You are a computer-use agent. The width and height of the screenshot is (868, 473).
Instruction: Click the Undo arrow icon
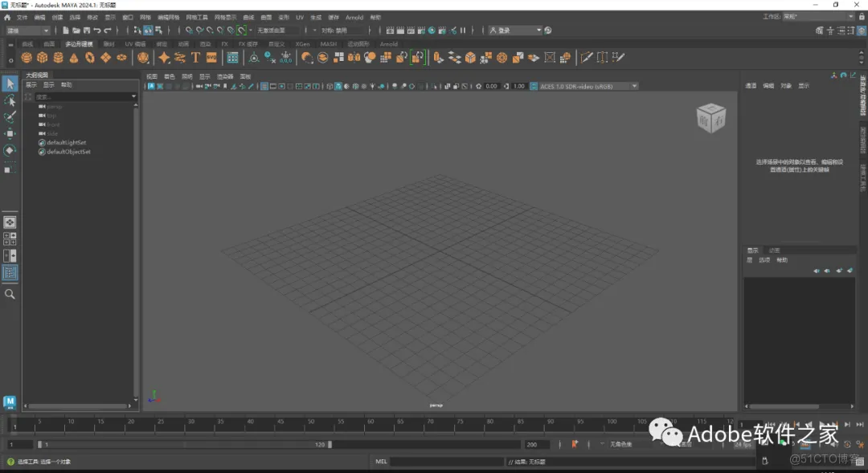pos(97,31)
